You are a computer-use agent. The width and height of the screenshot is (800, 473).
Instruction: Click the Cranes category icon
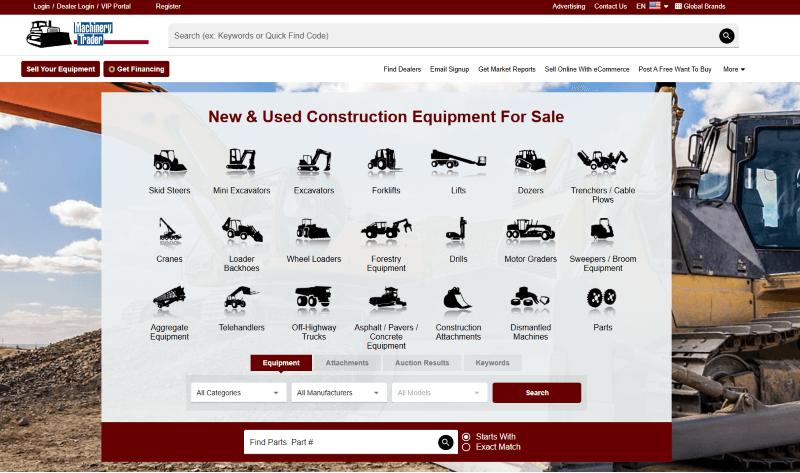point(169,230)
